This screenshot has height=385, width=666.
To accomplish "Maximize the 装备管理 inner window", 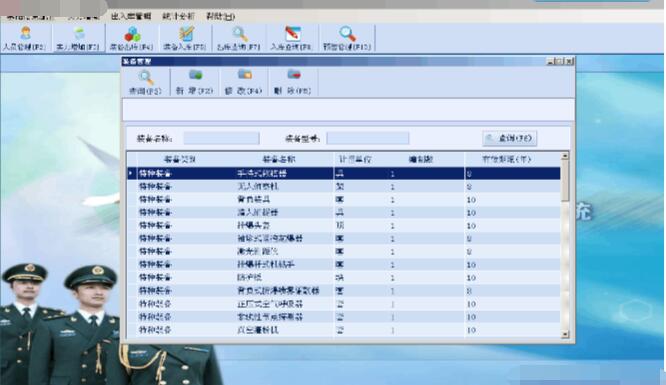I will (x=560, y=61).
